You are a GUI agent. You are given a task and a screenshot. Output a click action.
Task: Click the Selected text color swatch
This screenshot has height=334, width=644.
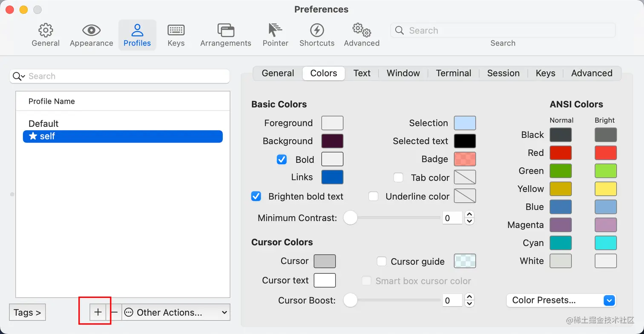465,141
